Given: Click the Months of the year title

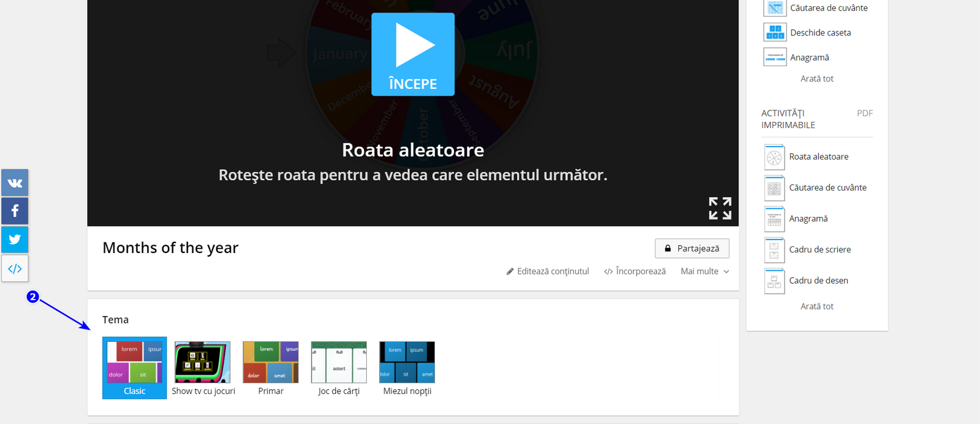Looking at the screenshot, I should click(x=170, y=248).
